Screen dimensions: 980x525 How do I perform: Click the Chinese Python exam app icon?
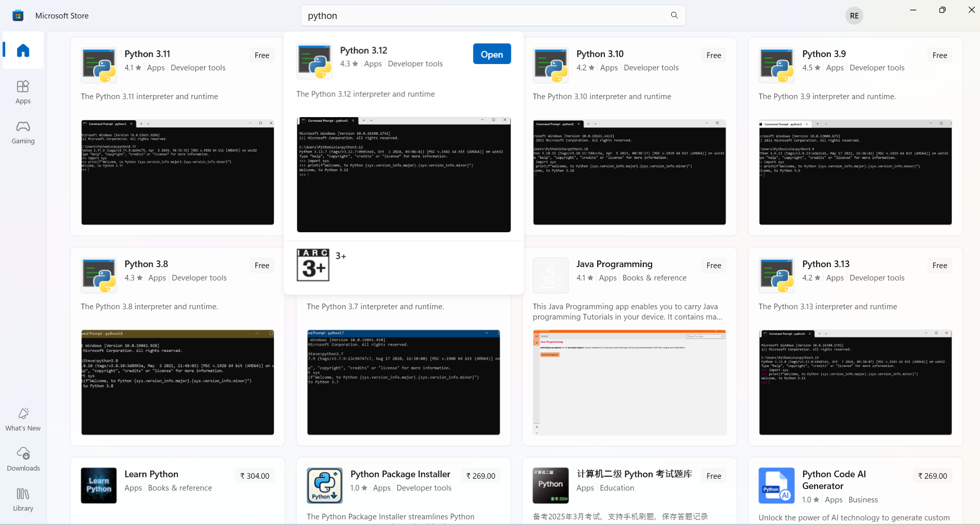coord(550,485)
